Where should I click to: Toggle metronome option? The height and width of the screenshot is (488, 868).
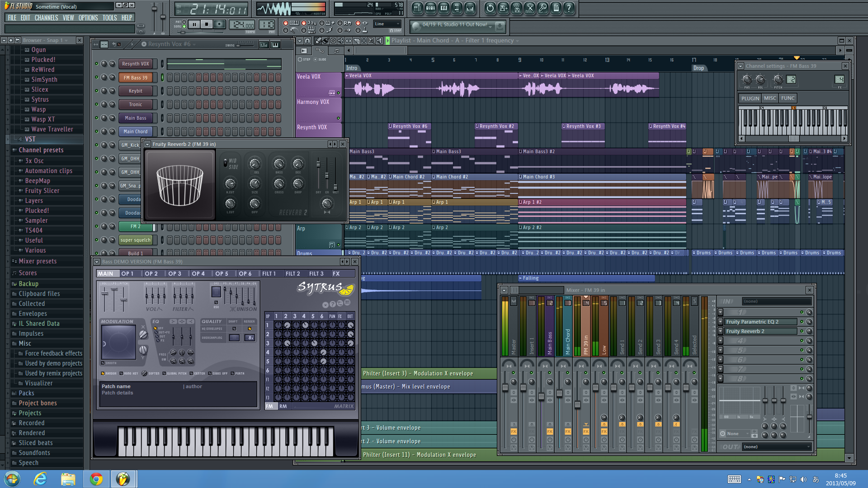click(x=285, y=31)
